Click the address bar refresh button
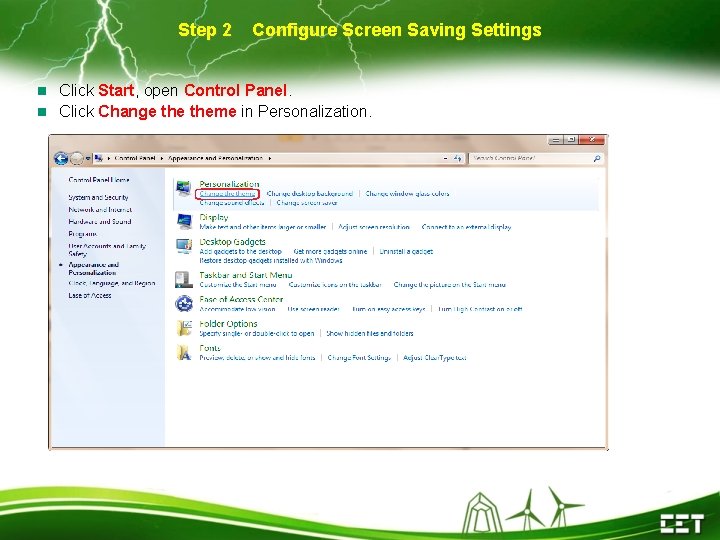Viewport: 720px width, 540px height. [457, 158]
